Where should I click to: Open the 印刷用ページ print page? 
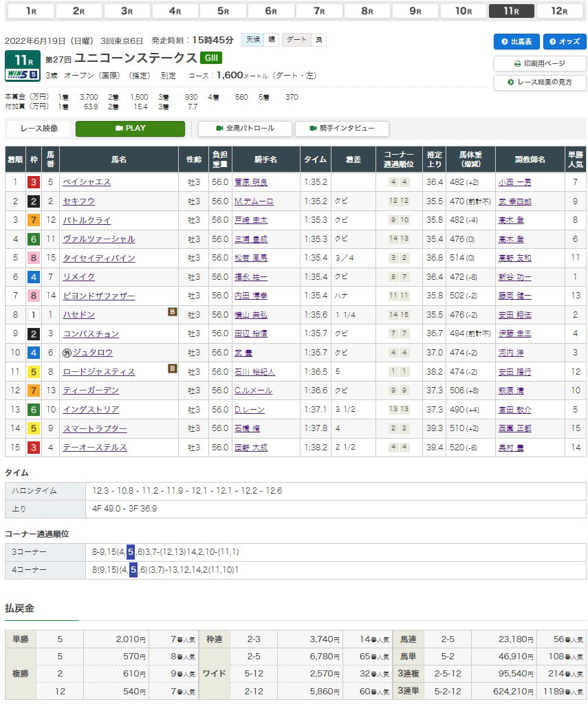pos(540,63)
